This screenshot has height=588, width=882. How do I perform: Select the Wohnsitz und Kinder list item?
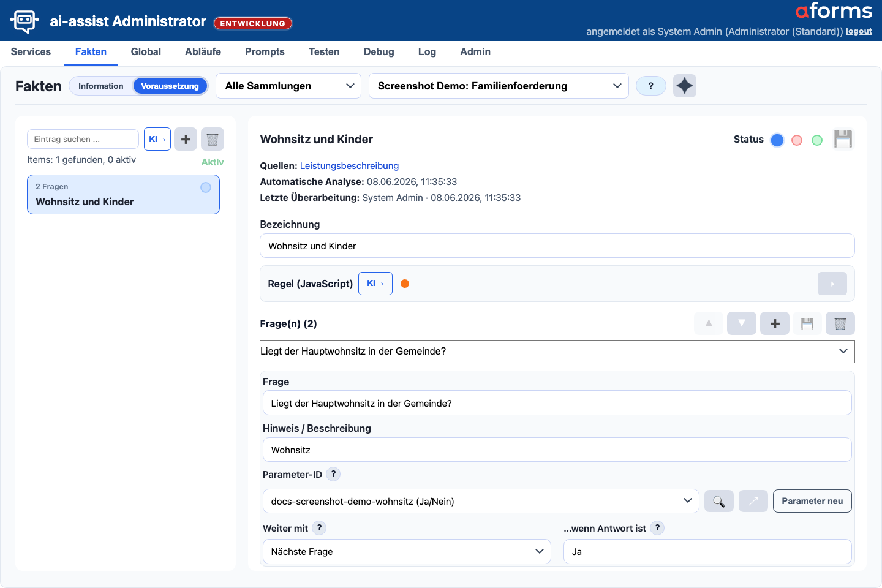point(123,195)
